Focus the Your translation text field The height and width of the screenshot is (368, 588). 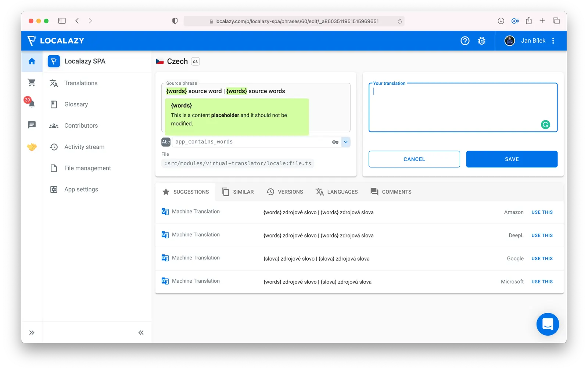[x=463, y=107]
